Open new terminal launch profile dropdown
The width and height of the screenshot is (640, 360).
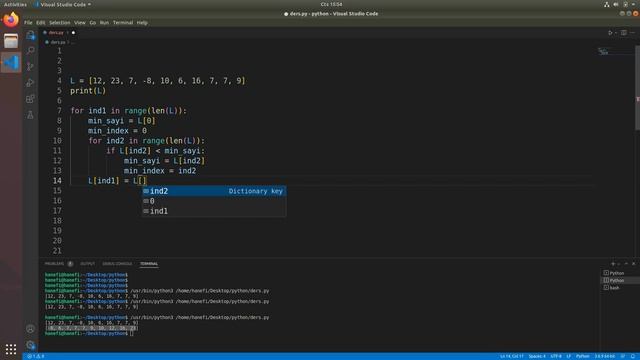click(619, 264)
